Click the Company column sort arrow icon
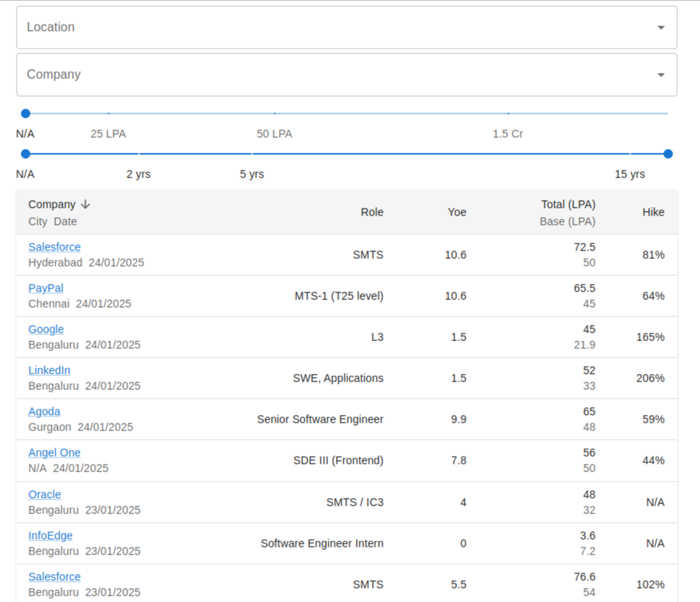This screenshot has height=602, width=700. (85, 204)
